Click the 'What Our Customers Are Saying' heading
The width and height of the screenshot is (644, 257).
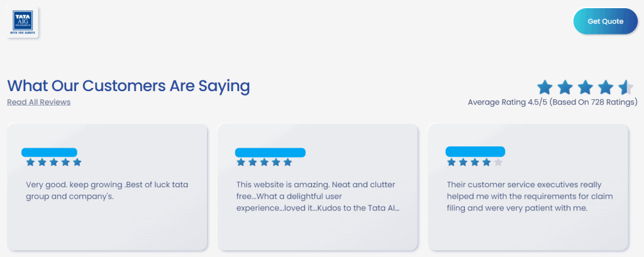click(x=128, y=86)
